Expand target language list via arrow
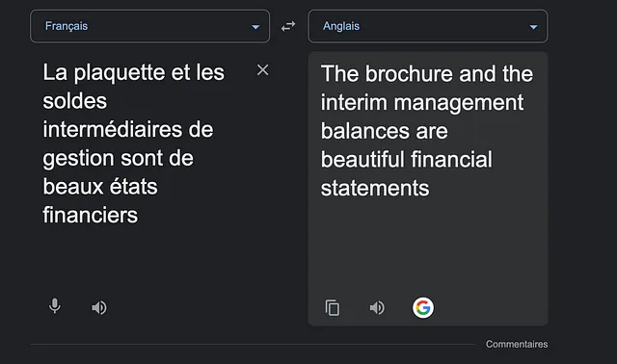This screenshot has width=617, height=364. tap(533, 27)
